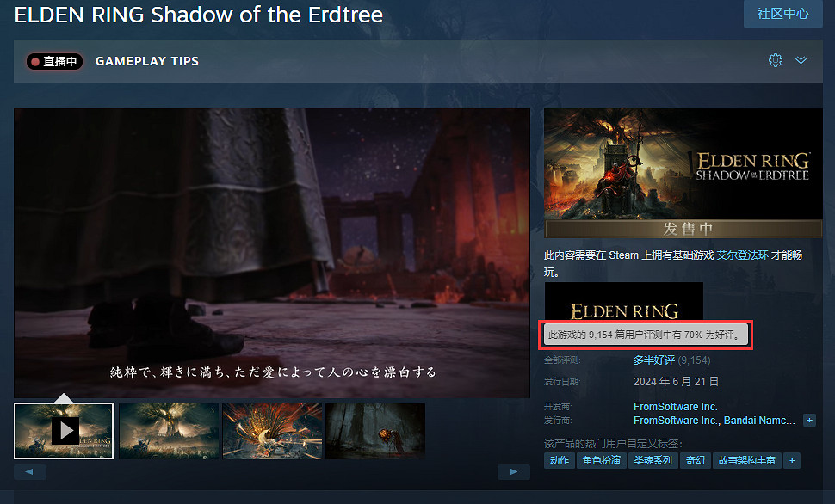Select the 类魂系列 tag
835x504 pixels.
click(653, 461)
